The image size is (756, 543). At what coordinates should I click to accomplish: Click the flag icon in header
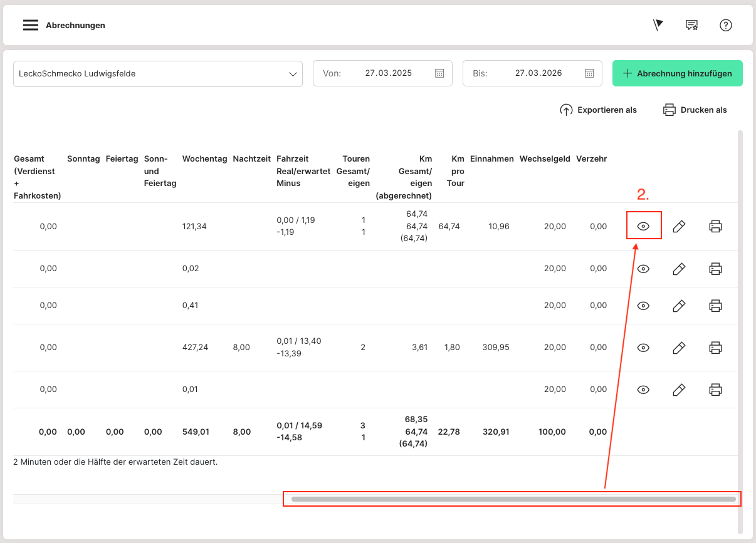(658, 25)
